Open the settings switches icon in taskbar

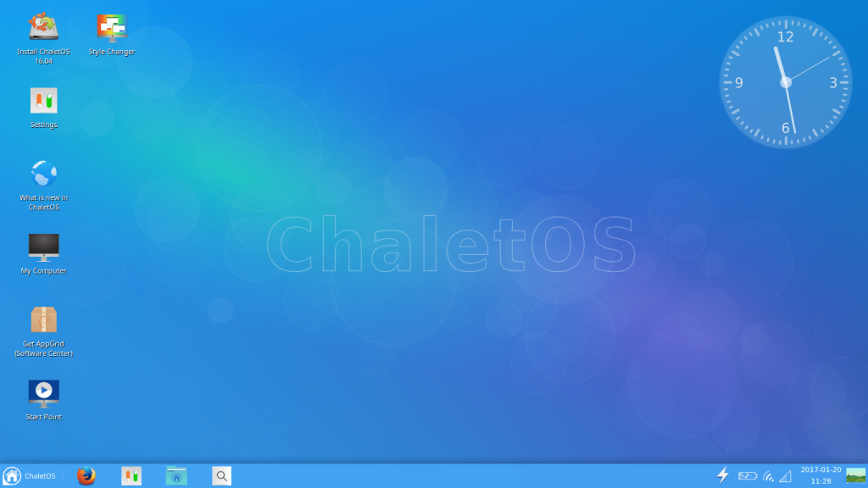[131, 476]
